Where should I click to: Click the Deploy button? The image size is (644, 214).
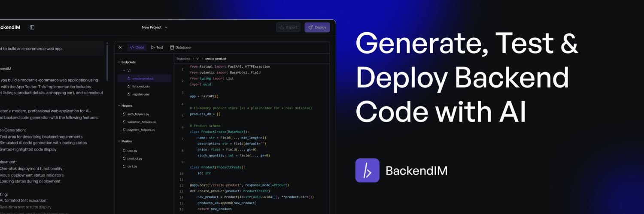point(317,27)
